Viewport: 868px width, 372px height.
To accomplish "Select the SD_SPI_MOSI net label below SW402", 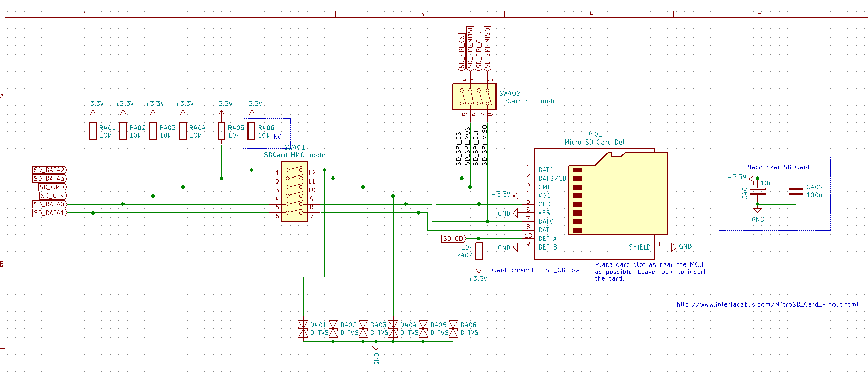I will point(467,145).
